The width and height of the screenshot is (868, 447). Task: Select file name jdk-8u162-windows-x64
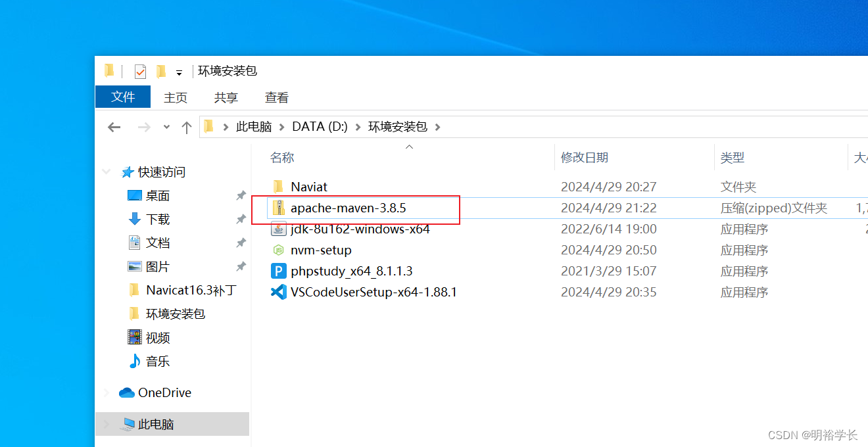(360, 229)
